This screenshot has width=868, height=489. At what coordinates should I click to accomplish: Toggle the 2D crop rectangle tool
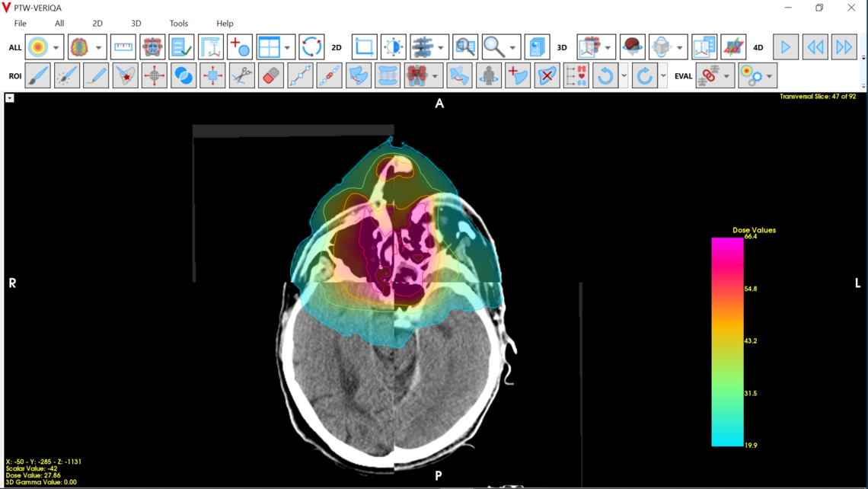click(364, 46)
